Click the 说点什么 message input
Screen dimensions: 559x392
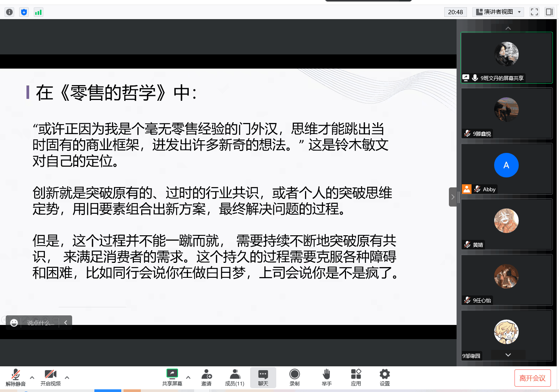tap(41, 323)
